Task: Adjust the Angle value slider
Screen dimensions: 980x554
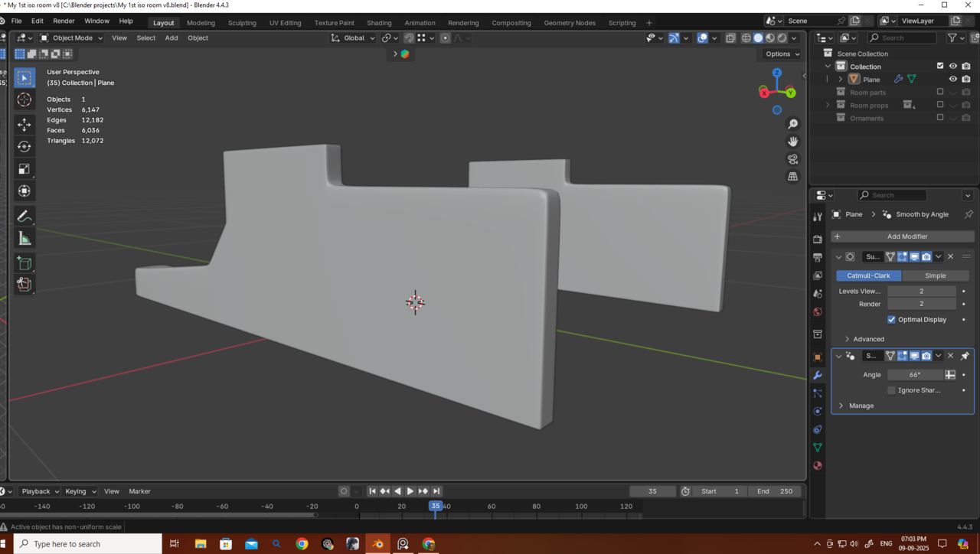Action: pyautogui.click(x=915, y=375)
